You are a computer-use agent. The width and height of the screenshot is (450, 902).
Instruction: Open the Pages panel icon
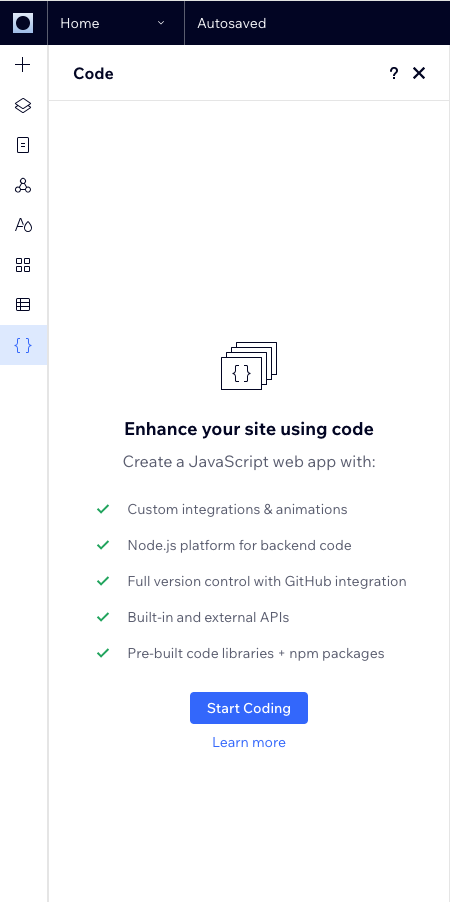point(22,145)
